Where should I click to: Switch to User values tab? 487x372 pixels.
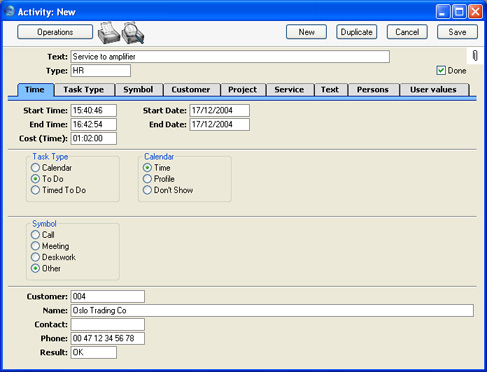434,90
